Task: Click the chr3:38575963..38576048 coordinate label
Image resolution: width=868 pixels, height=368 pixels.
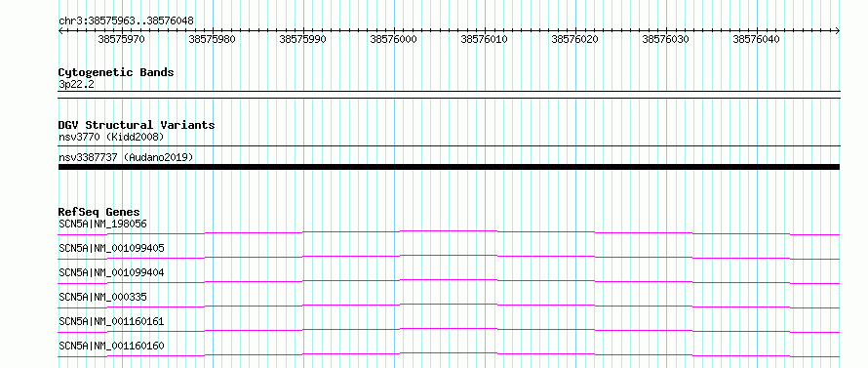Action: click(x=126, y=21)
